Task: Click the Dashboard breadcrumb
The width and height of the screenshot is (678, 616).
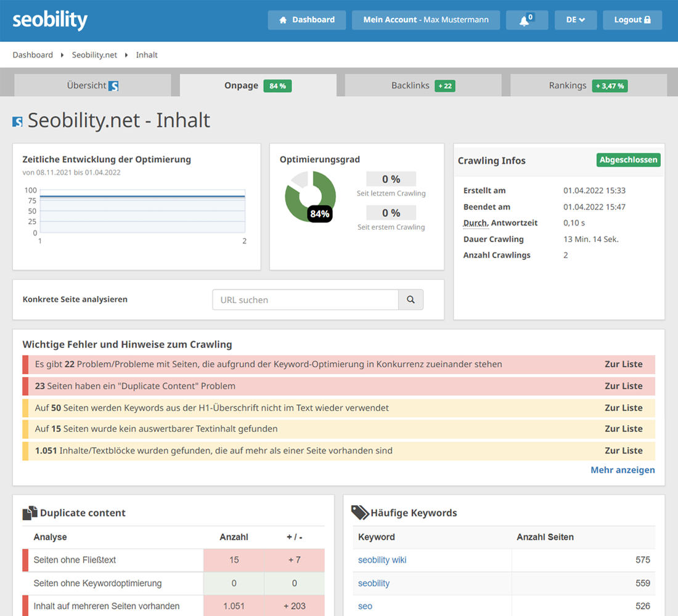Action: [33, 55]
